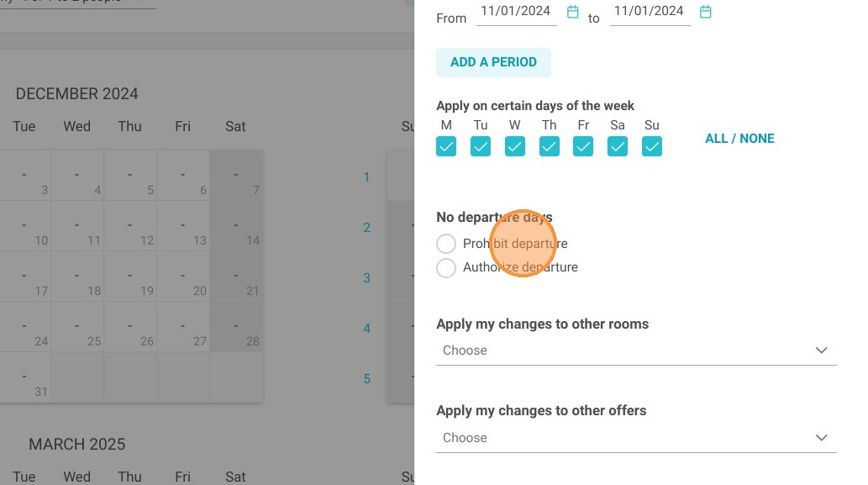868x485 pixels.
Task: Click the chevron in other rooms dropdown
Action: (x=822, y=350)
